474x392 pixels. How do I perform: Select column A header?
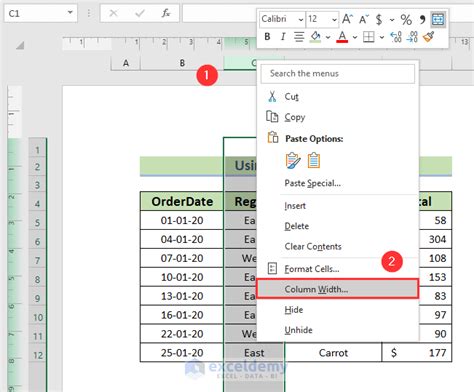coord(126,63)
